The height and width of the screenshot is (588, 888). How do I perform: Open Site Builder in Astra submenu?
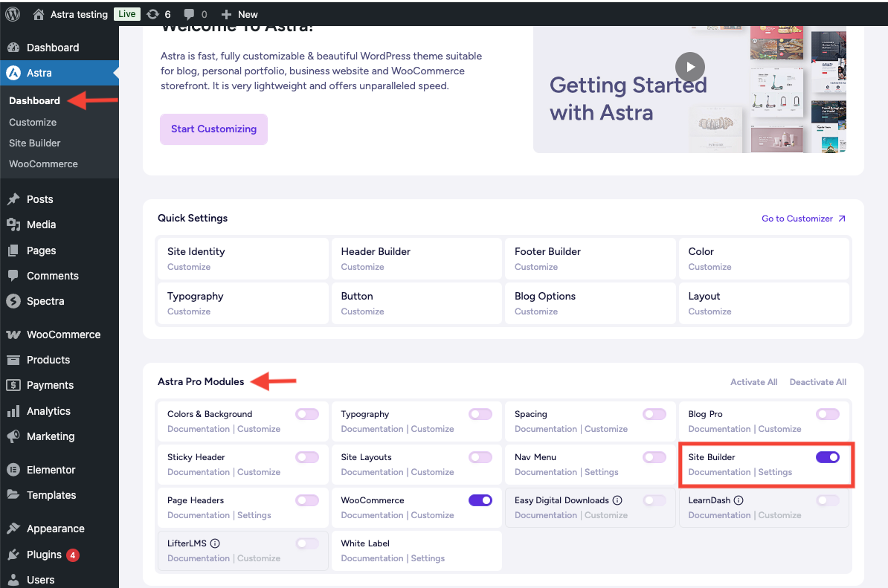(34, 143)
